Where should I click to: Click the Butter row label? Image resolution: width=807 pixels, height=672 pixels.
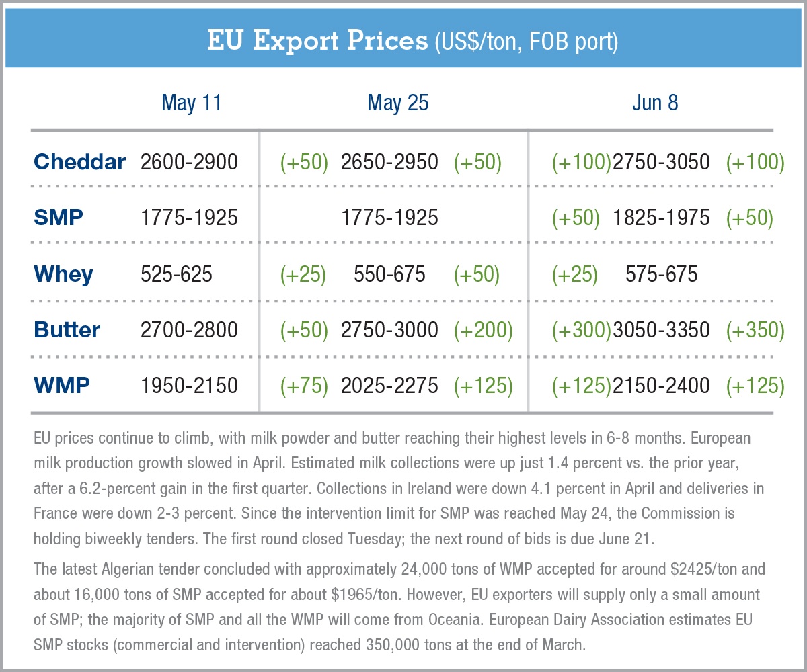click(x=67, y=329)
